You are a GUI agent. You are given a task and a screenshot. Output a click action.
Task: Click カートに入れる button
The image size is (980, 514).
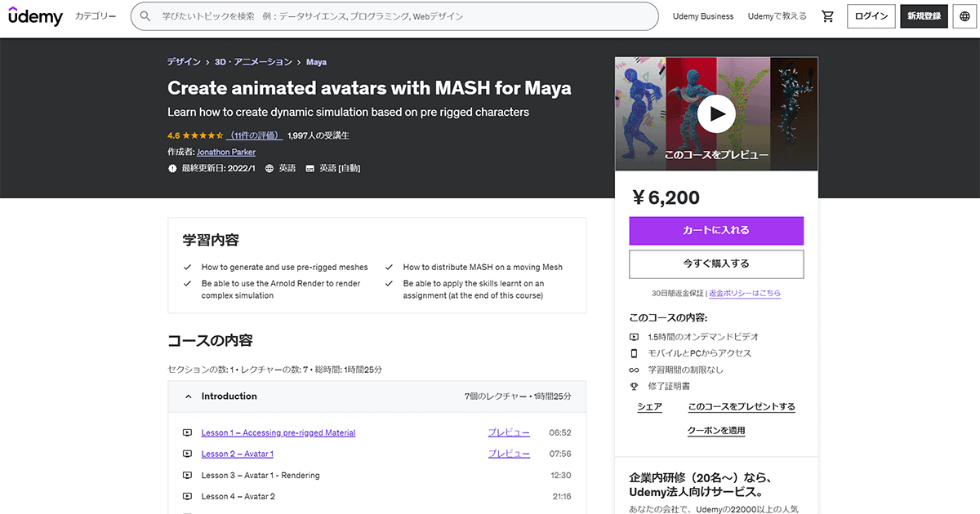click(716, 231)
